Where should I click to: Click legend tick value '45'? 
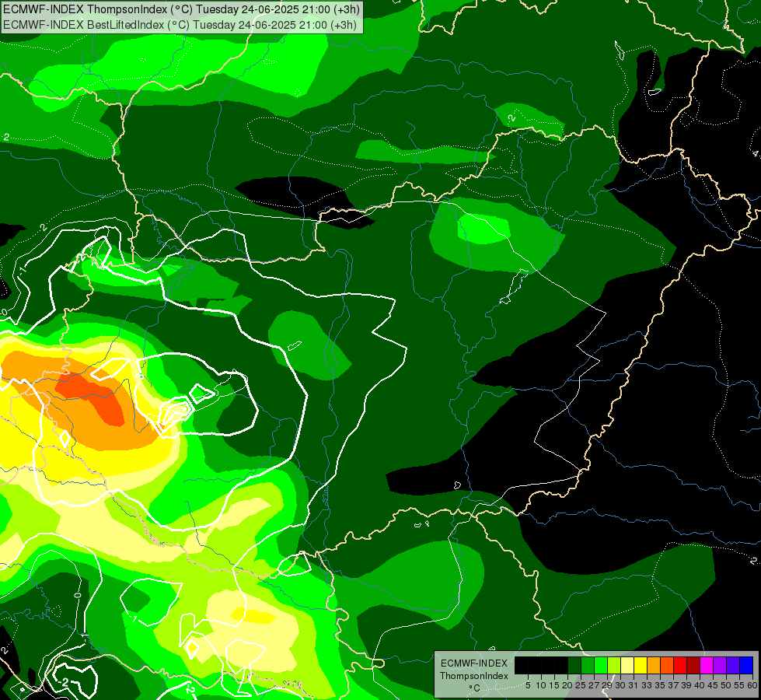click(x=713, y=685)
